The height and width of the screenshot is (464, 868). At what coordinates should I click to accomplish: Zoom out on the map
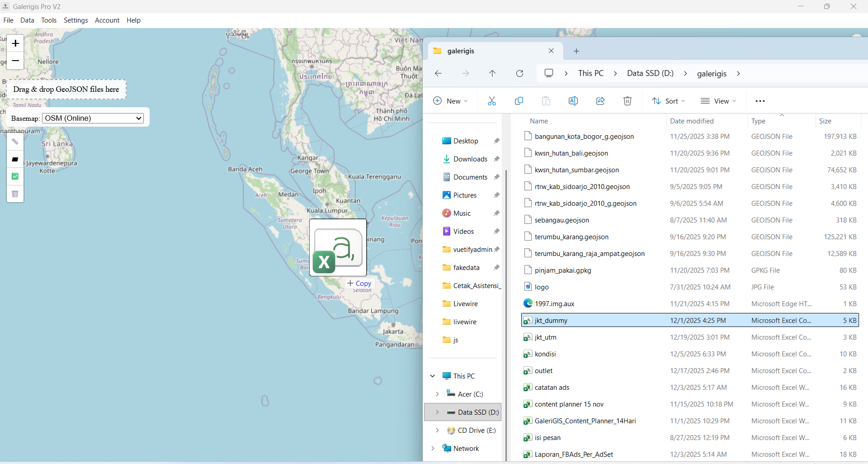(15, 61)
